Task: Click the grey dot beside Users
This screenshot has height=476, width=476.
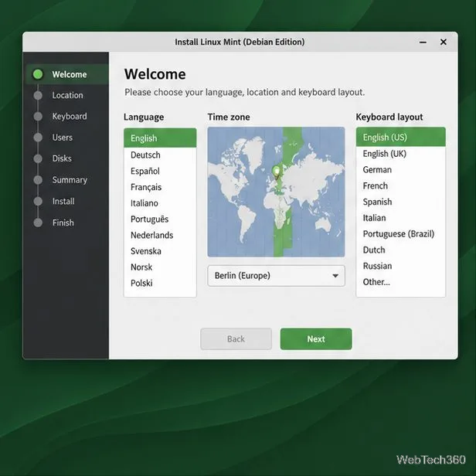Action: pos(38,138)
